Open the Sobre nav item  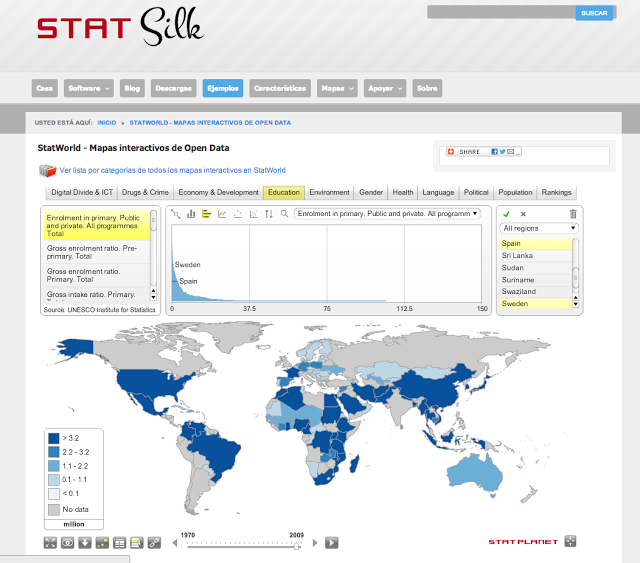point(427,88)
